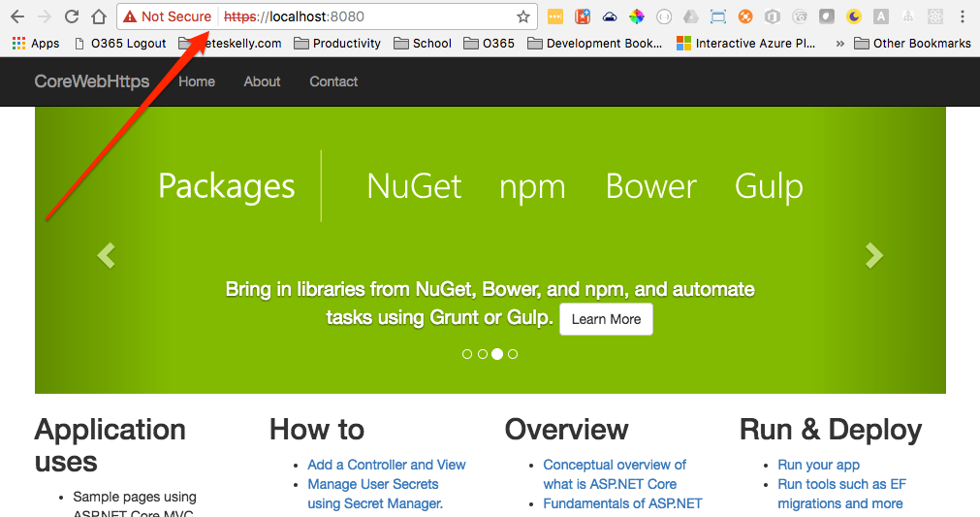
Task: Open the yellow moon extension icon
Action: tap(854, 16)
